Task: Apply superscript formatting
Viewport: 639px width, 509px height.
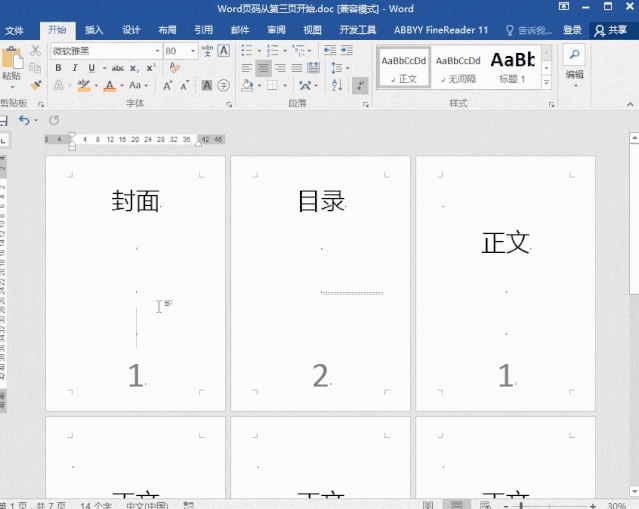Action: tap(151, 68)
